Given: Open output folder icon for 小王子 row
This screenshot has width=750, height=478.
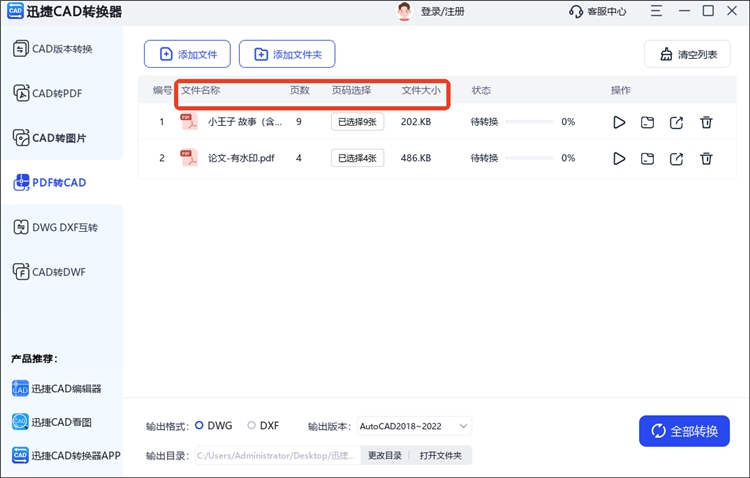Looking at the screenshot, I should click(647, 122).
